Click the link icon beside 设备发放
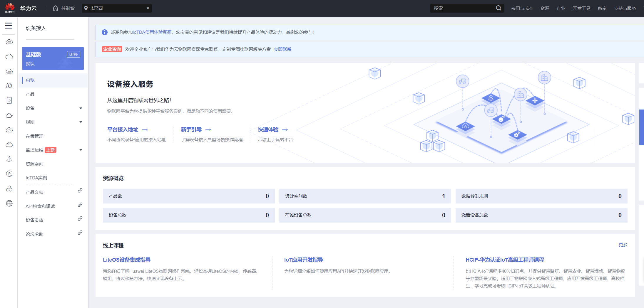Screen dimensions: 644x308 80,219
